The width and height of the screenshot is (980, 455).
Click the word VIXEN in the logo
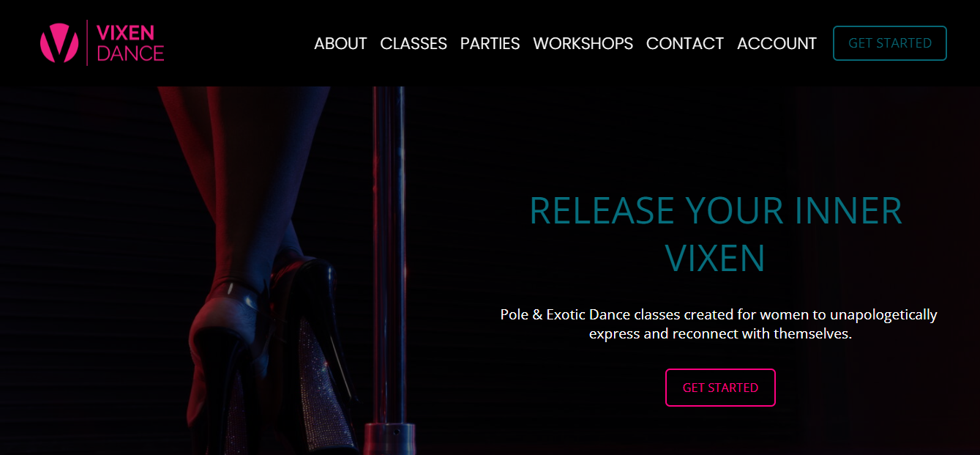pos(125,32)
